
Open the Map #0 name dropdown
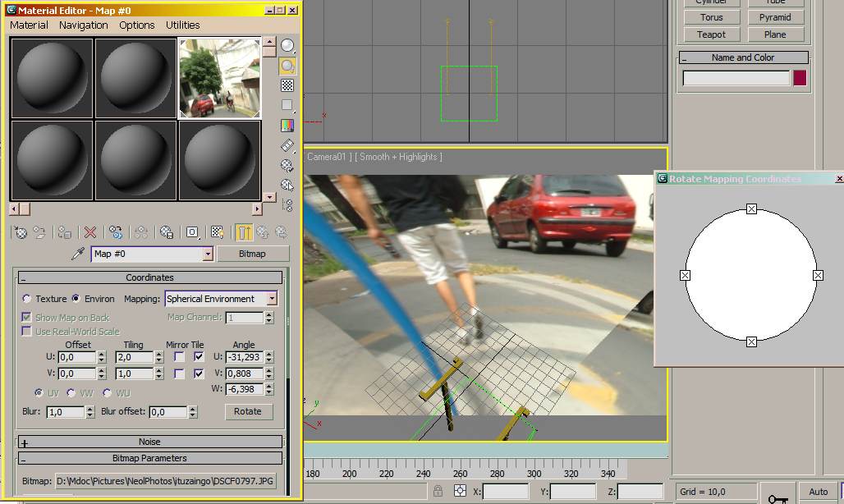pos(207,254)
